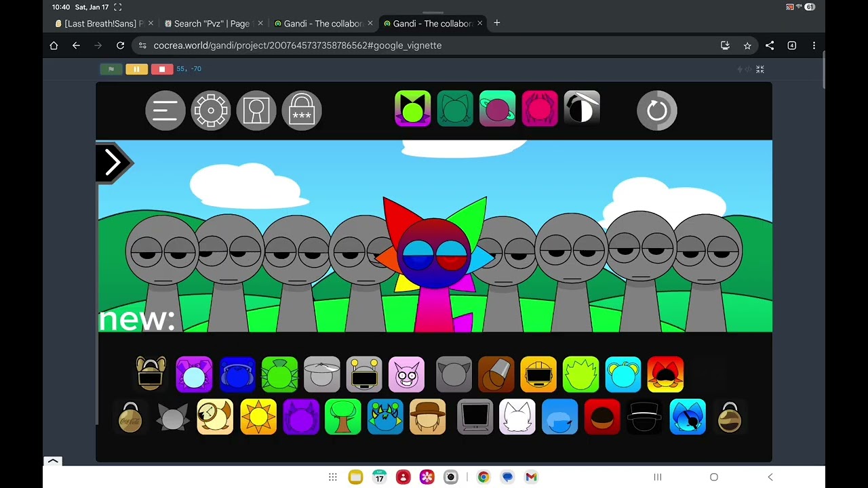Pick the purple horned character icon in second row
This screenshot has width=868, height=488.
coord(301,417)
